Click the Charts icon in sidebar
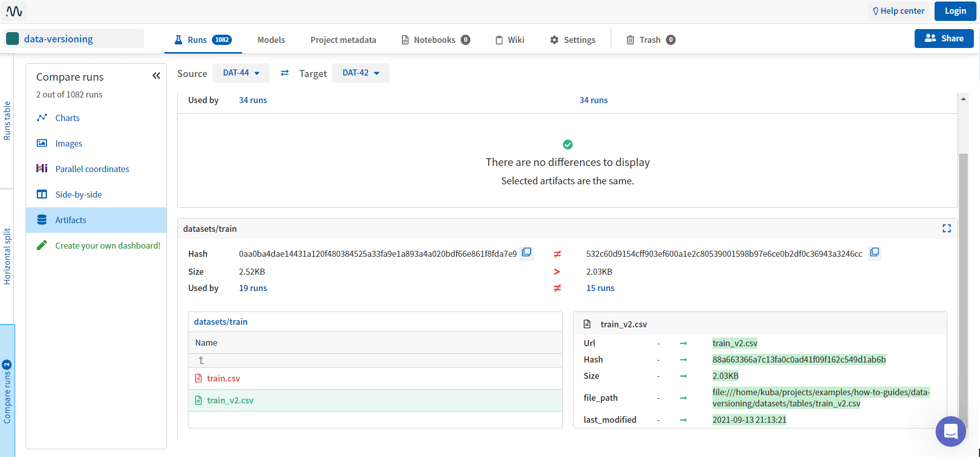Screen dimensions: 980x457 pyautogui.click(x=42, y=117)
